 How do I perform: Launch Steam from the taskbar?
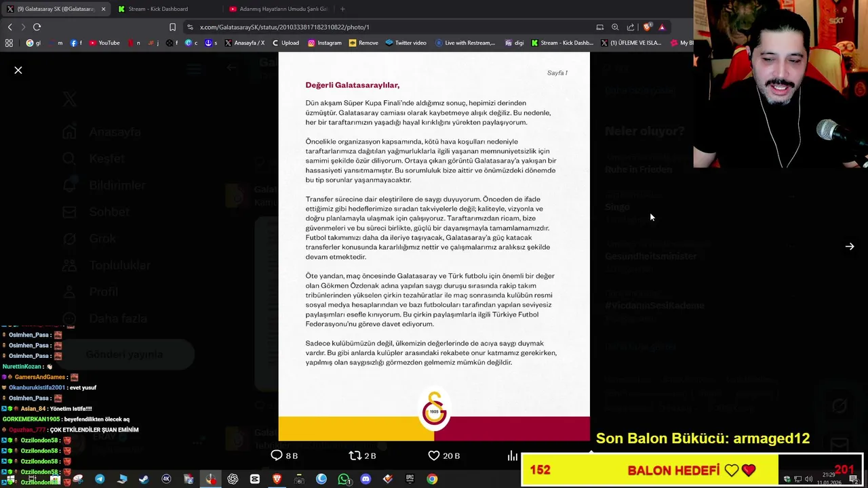tap(144, 479)
